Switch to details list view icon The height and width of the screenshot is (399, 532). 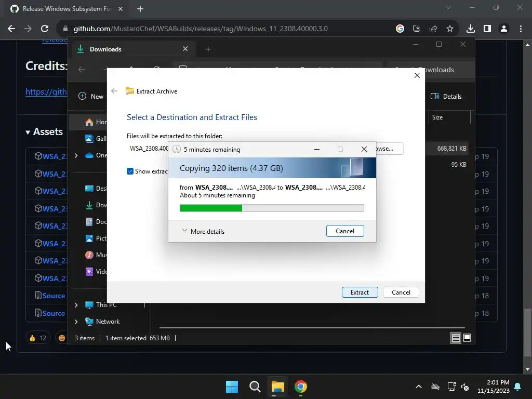coord(456,338)
